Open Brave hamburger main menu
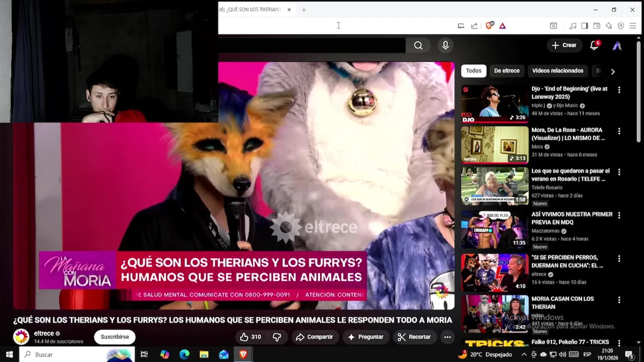Screen dimensions: 644x362 click(x=633, y=26)
